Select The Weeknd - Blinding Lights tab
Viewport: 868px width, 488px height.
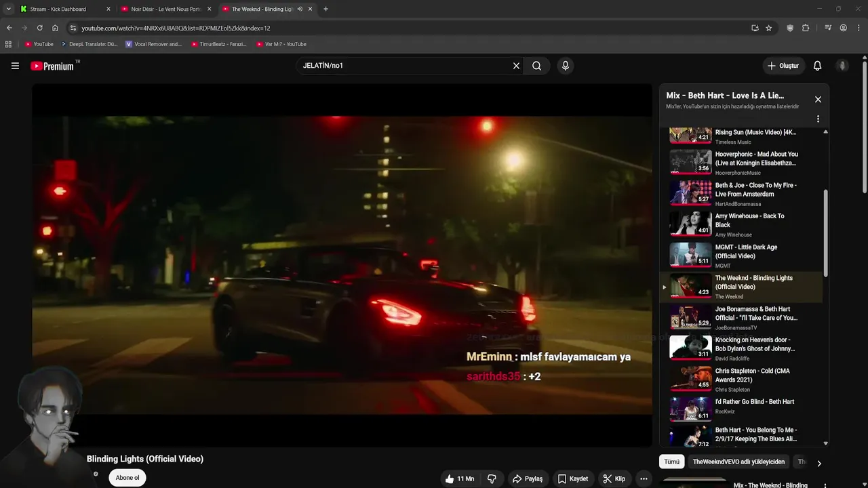coord(268,9)
